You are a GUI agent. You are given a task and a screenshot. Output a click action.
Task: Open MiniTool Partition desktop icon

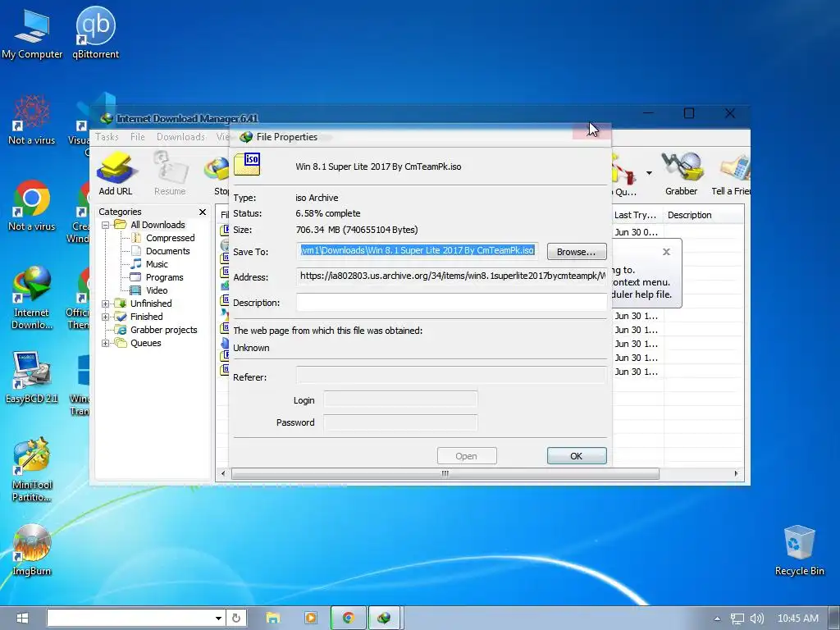click(32, 470)
